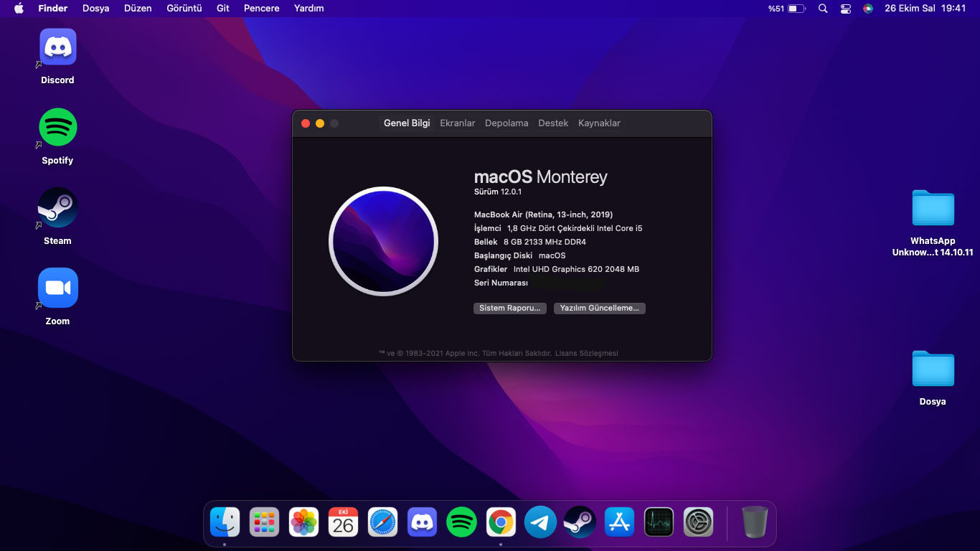Click the Sistem Raporu button
This screenshot has height=551, width=980.
[x=509, y=309]
